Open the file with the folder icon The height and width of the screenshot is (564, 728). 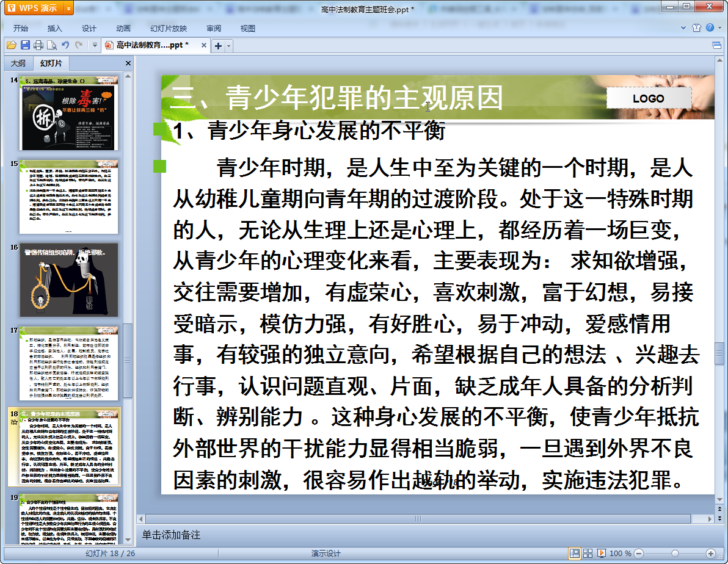pos(12,45)
